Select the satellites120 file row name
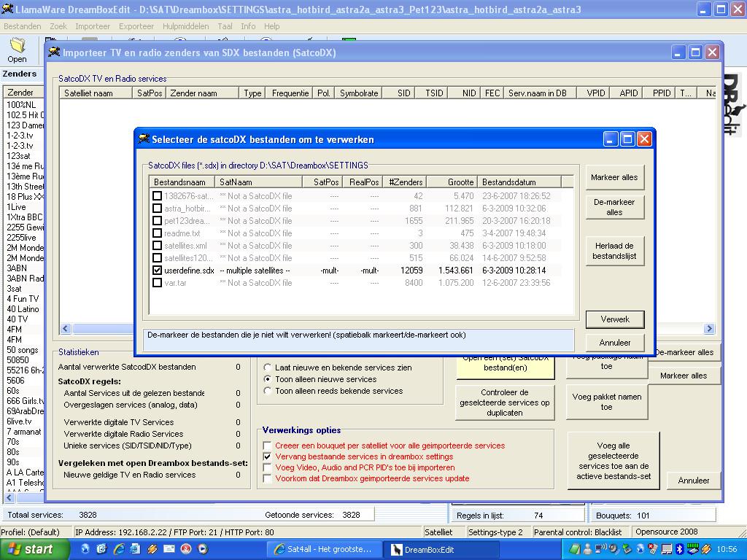 coord(188,257)
